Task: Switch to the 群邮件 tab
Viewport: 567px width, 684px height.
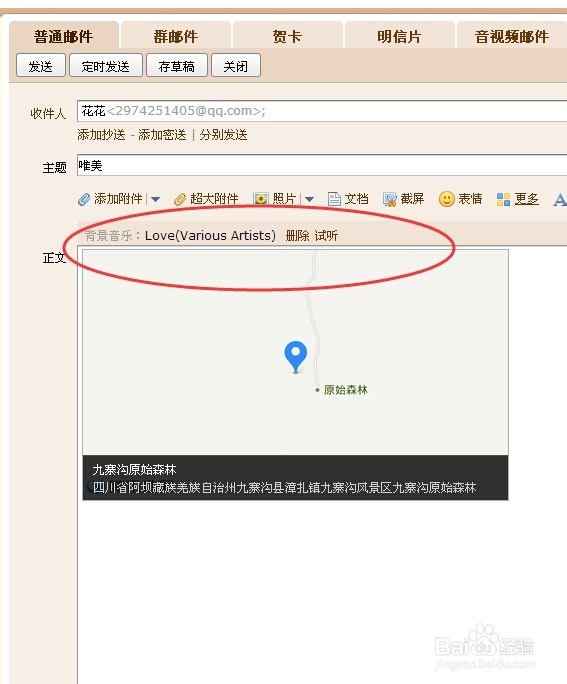Action: click(176, 36)
